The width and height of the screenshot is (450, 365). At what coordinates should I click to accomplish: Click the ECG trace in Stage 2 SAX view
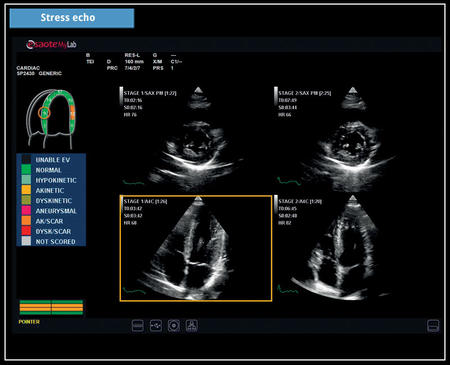(x=289, y=181)
